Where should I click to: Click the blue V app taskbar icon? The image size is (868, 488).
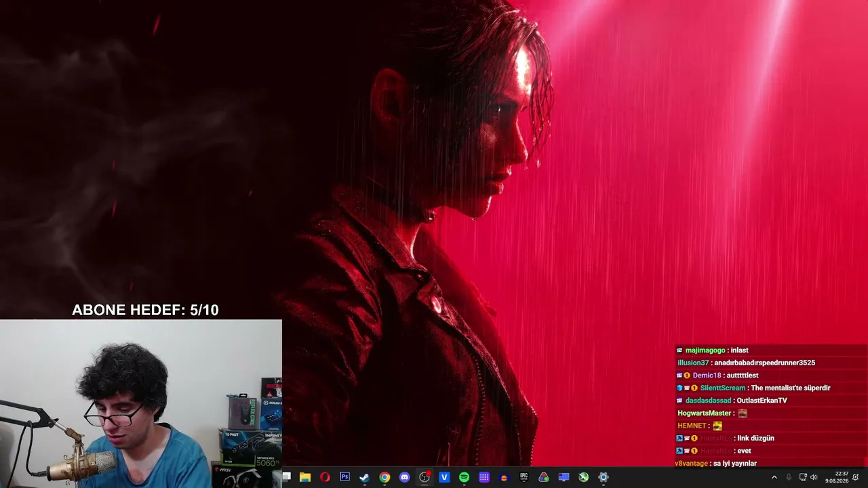[x=444, y=477]
